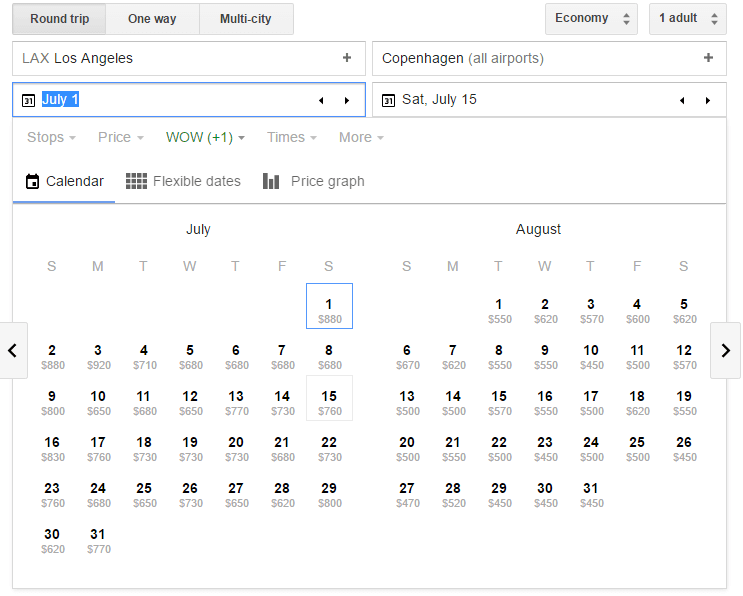The height and width of the screenshot is (596, 743).
Task: Go to previous months with left chevron
Action: pyautogui.click(x=13, y=350)
